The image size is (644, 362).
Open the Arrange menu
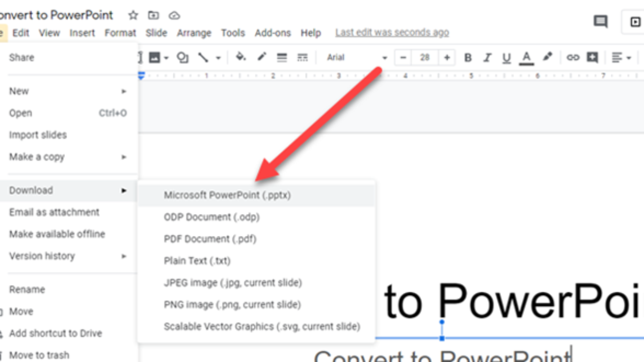(194, 33)
